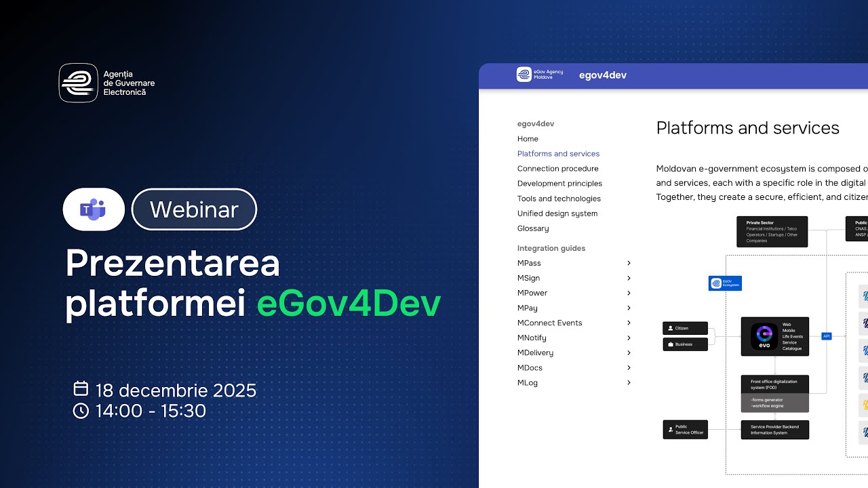The width and height of the screenshot is (868, 488).
Task: Click the clock icon beside 14:00 - 15:30
Action: coord(81,411)
